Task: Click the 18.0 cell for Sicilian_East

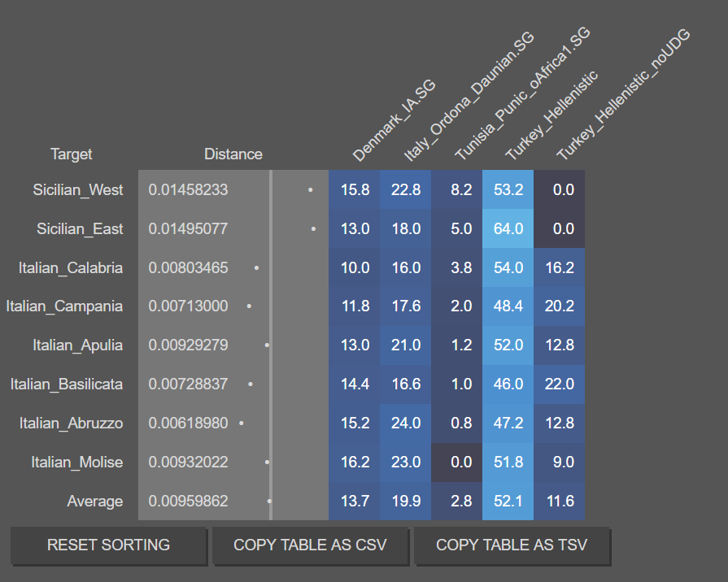Action: click(x=405, y=228)
